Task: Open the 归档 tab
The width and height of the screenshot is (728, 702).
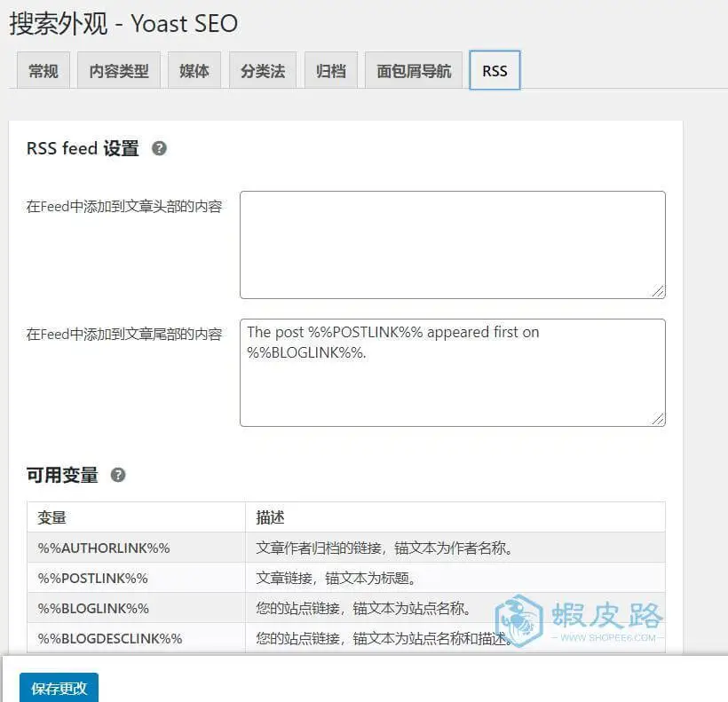Action: coord(331,70)
